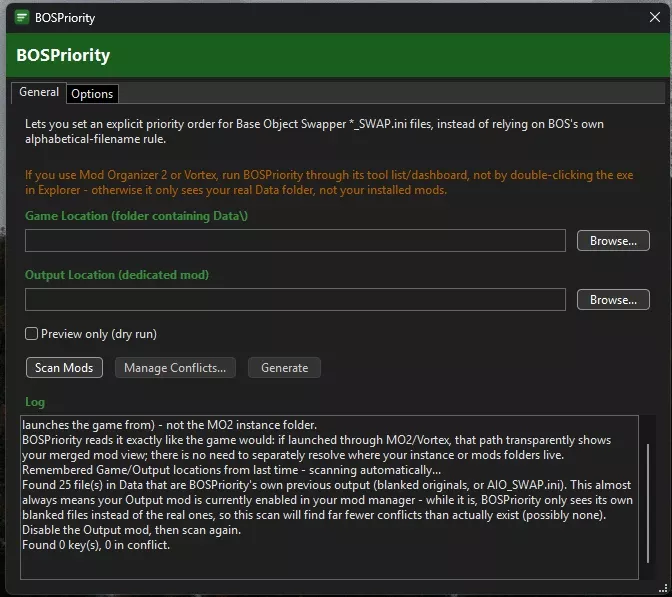Click the green 'Log' heading
The height and width of the screenshot is (597, 672).
(35, 402)
